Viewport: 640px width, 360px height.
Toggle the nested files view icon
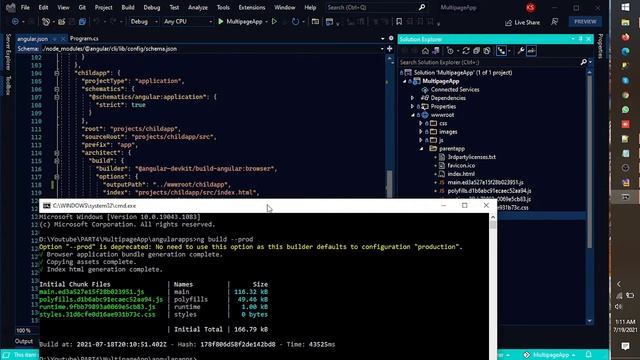[x=501, y=51]
